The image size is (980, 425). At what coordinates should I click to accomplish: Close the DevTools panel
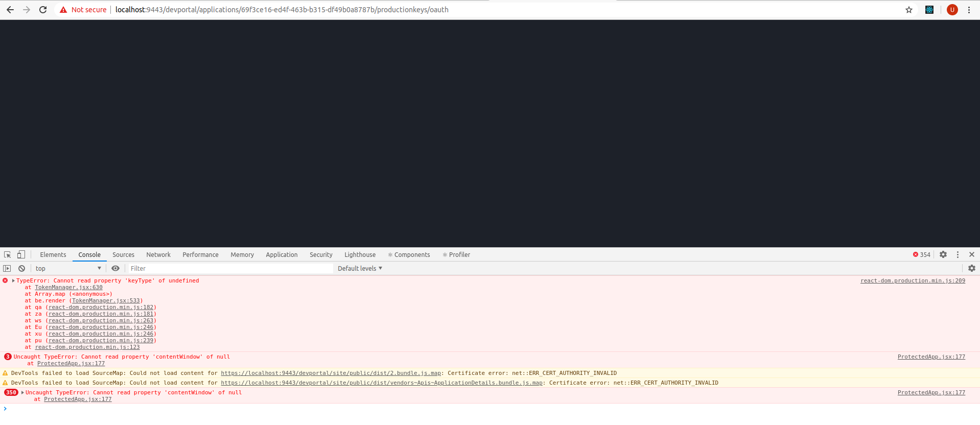point(972,254)
